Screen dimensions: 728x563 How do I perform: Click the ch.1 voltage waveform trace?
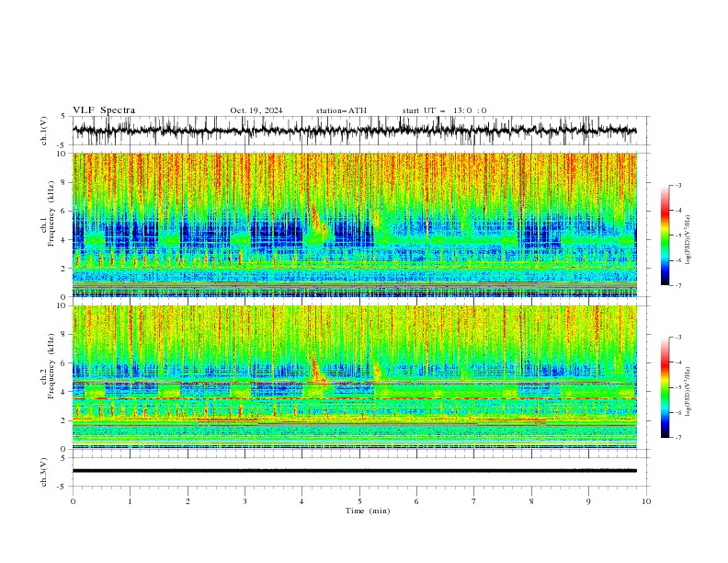coord(354,131)
